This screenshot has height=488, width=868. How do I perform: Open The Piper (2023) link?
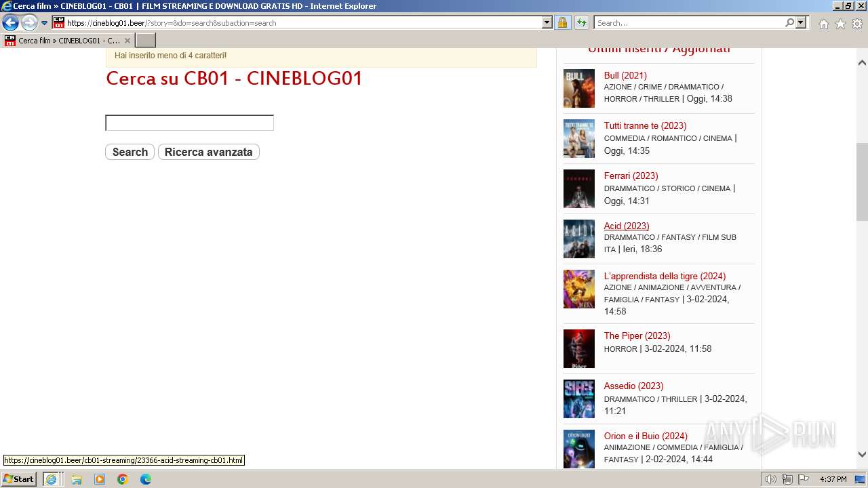pos(637,335)
